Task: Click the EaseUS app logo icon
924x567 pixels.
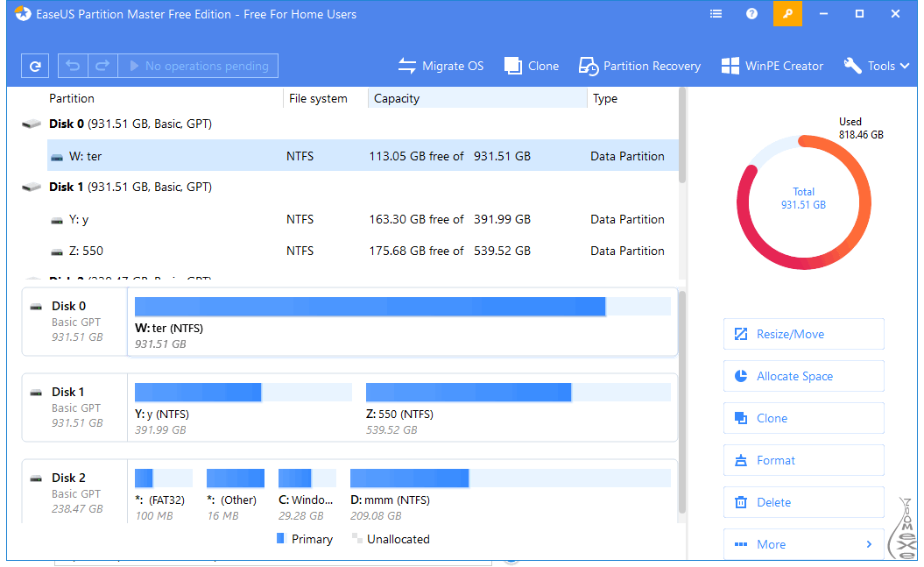Action: [x=23, y=13]
